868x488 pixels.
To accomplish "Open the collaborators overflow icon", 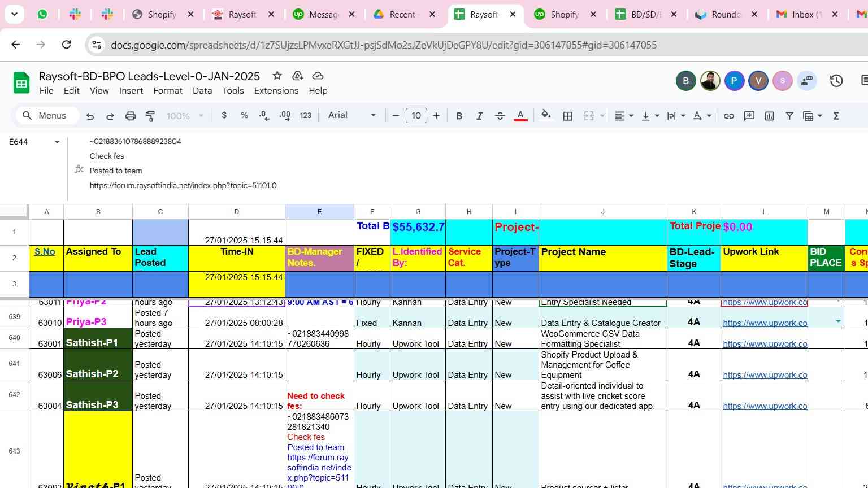I will 807,81.
